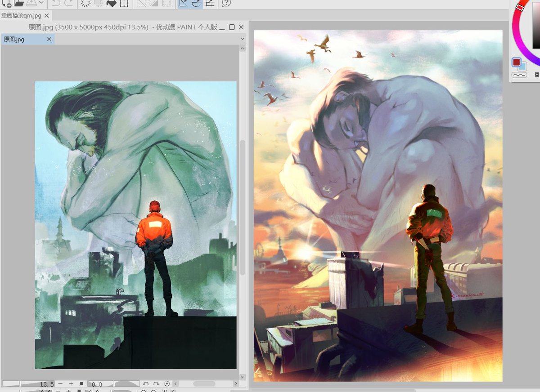540x392 pixels.
Task: Click the Clear (dotted circle) icon
Action: (x=85, y=3)
